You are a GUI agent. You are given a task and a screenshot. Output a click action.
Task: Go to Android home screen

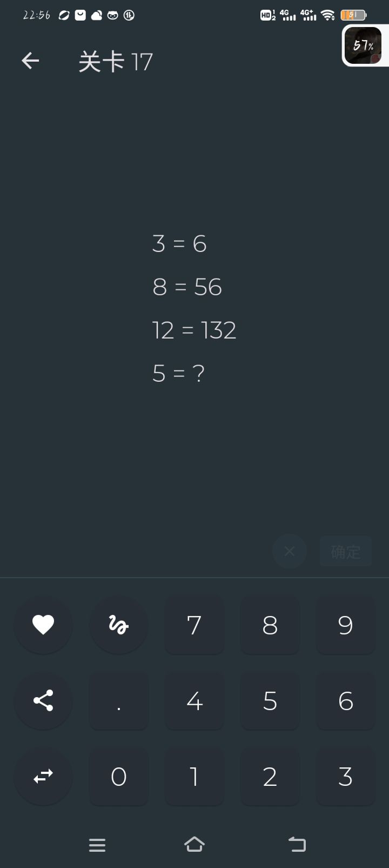click(194, 844)
